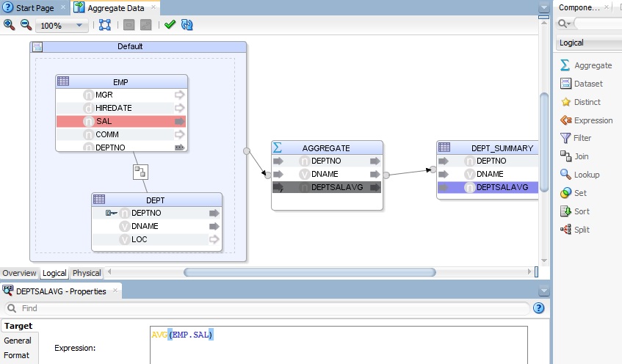
Task: Open the properties help question icon
Action: point(539,308)
